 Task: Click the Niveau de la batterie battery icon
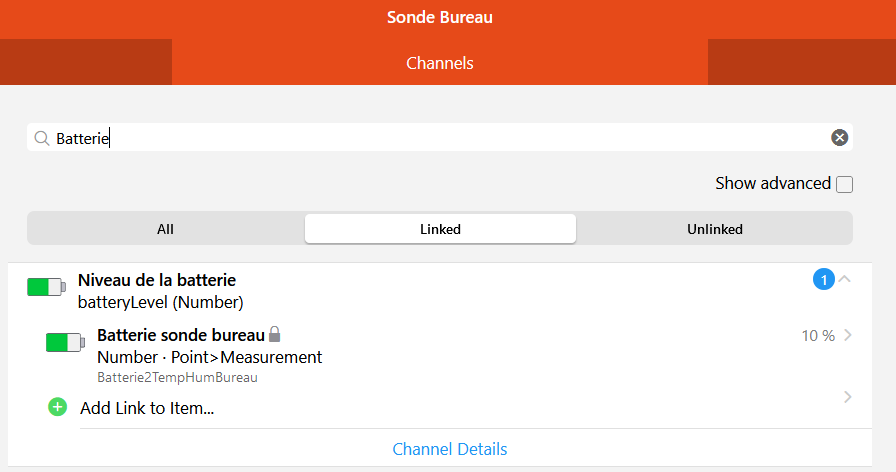46,287
